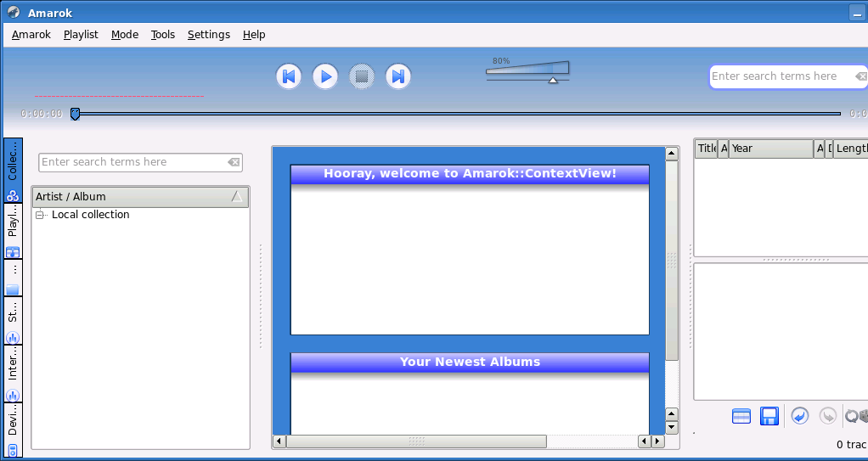The width and height of the screenshot is (868, 461).
Task: Click the 80% volume label
Action: (x=501, y=61)
